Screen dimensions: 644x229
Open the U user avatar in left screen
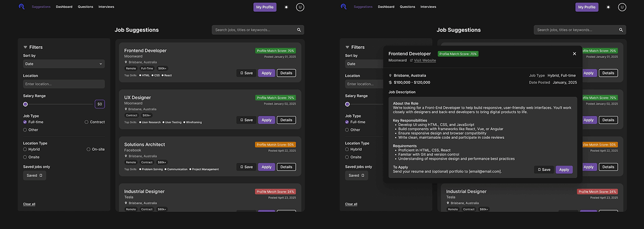300,7
